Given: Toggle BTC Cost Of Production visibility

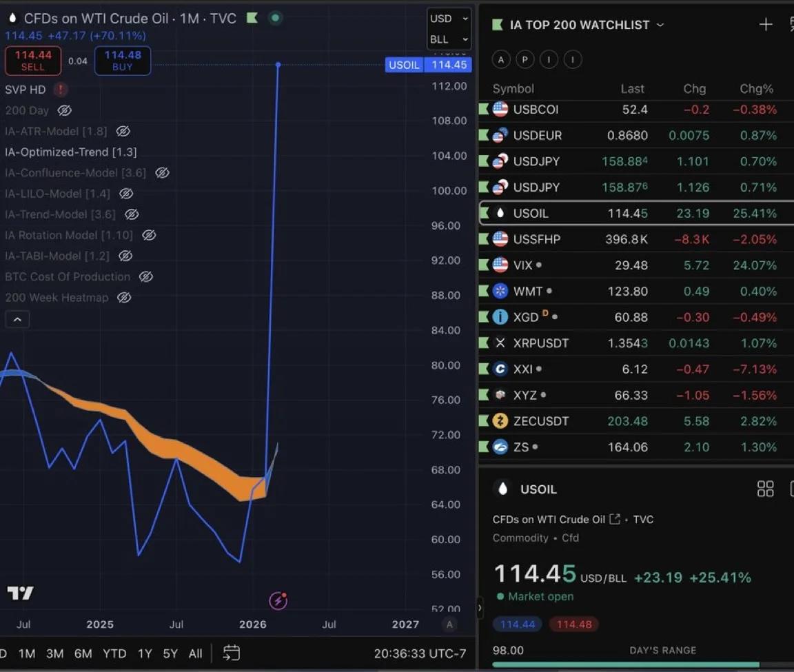Looking at the screenshot, I should coord(145,277).
